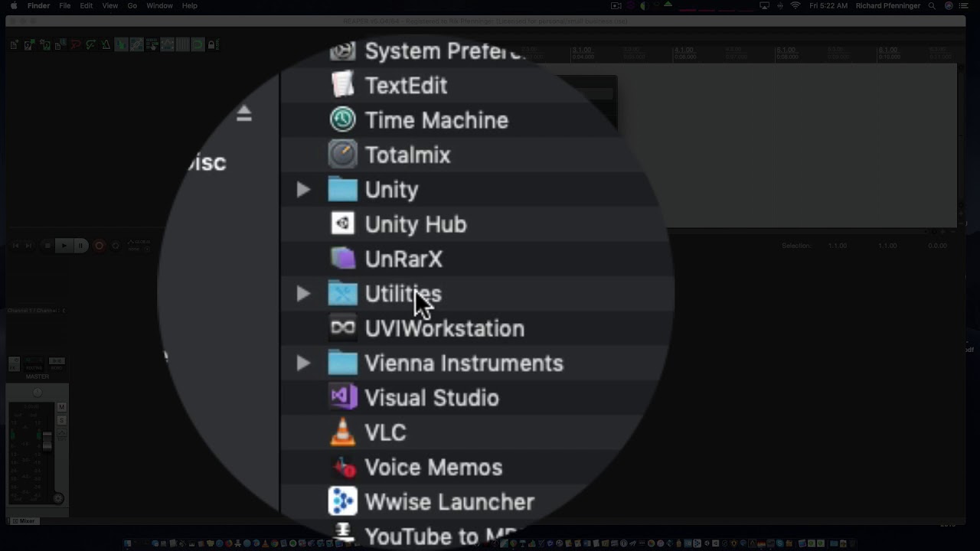Open Spotlight search in menu bar
980x551 pixels.
(x=932, y=5)
